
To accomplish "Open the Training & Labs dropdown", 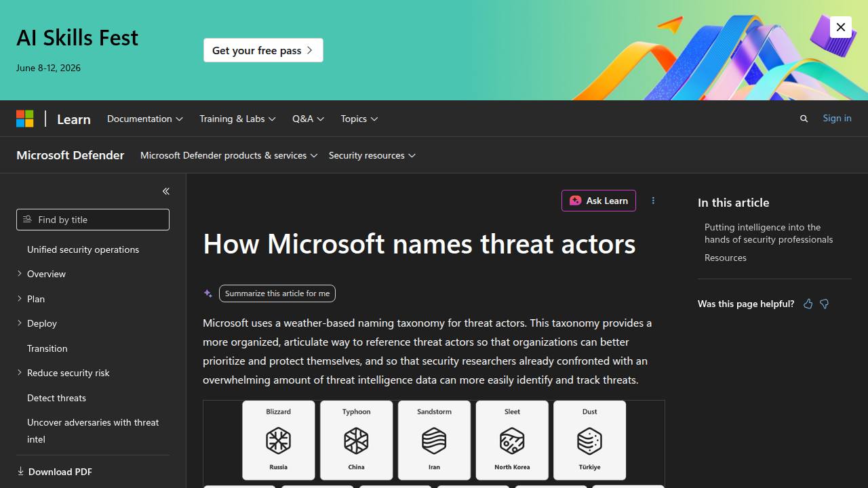I will point(237,119).
